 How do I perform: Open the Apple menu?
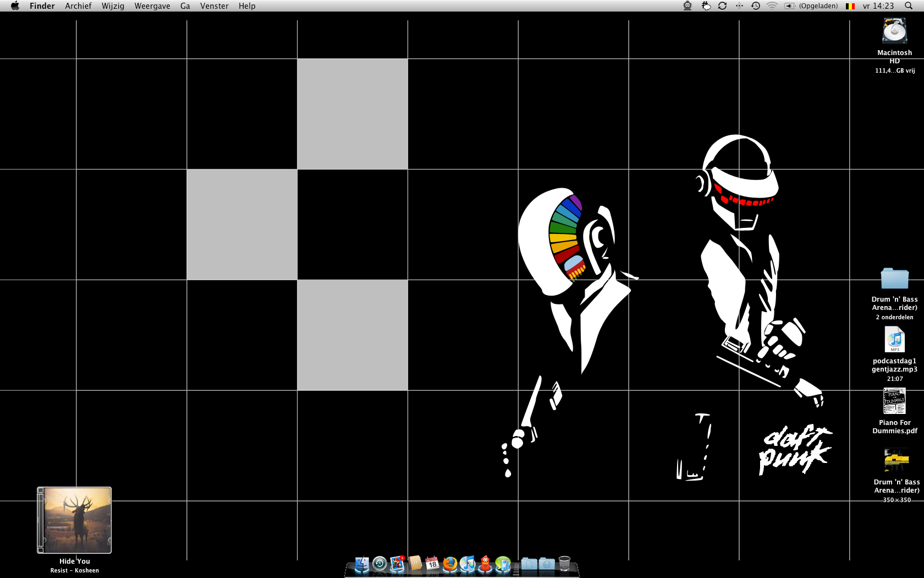click(15, 6)
